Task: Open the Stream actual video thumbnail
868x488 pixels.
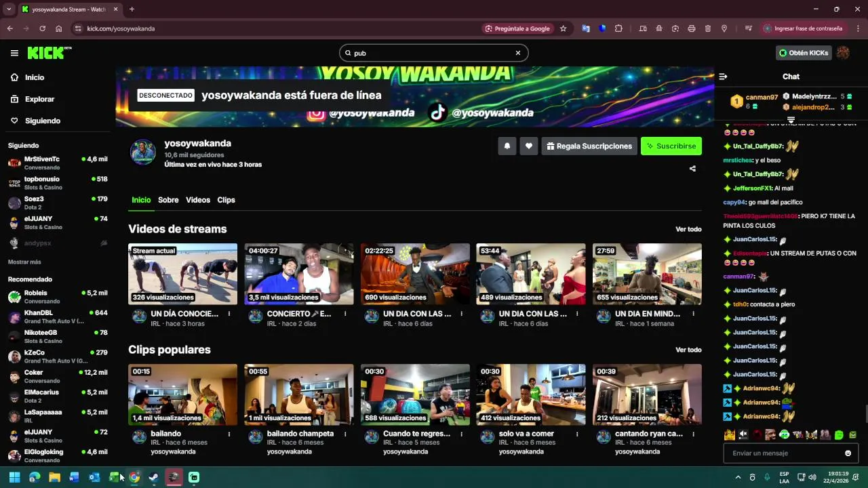Action: [x=183, y=274]
